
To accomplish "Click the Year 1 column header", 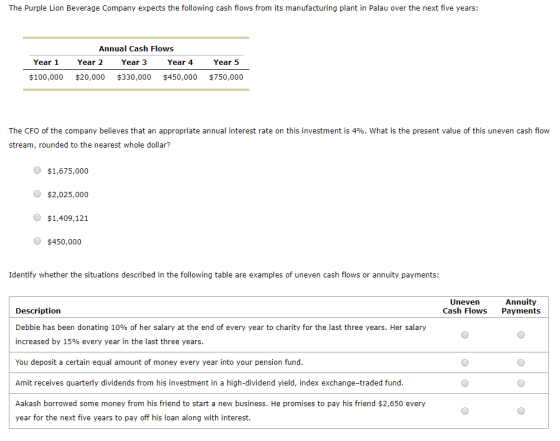I will tap(46, 62).
